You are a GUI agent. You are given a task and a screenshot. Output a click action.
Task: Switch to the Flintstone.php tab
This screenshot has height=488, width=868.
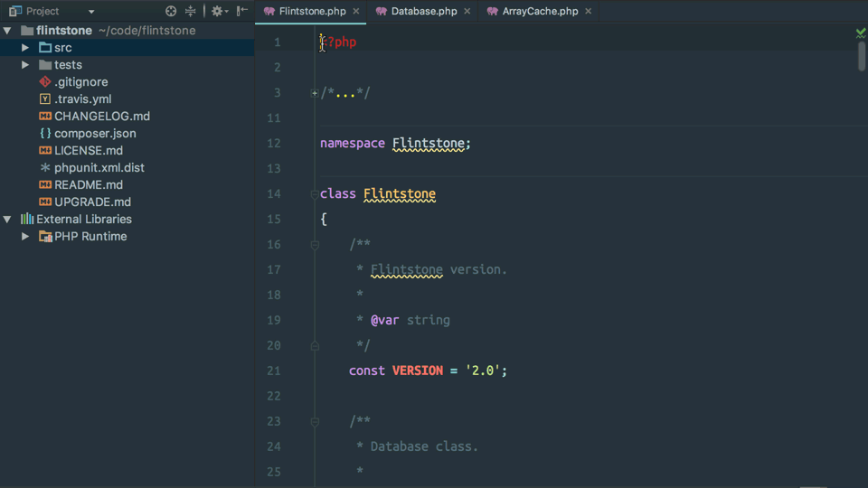(312, 11)
